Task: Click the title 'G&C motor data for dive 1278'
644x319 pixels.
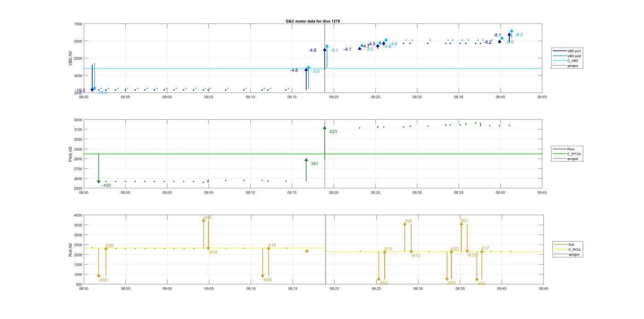Action: click(313, 21)
